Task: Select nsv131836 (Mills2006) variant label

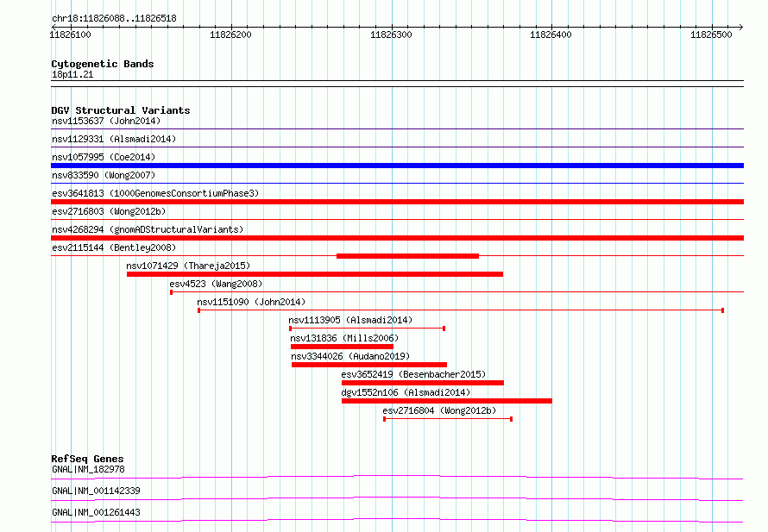Action: click(x=343, y=338)
